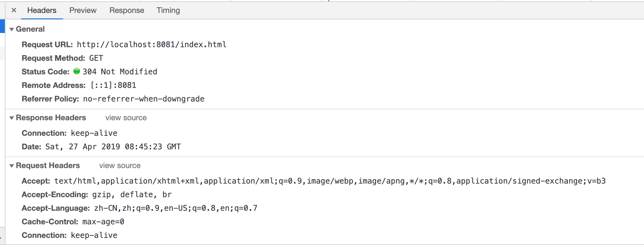View source of Request Headers
Screen dimensions: 644x245
[120, 166]
